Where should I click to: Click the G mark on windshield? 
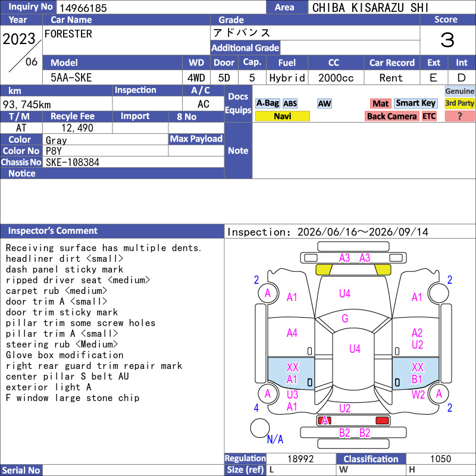tap(345, 318)
